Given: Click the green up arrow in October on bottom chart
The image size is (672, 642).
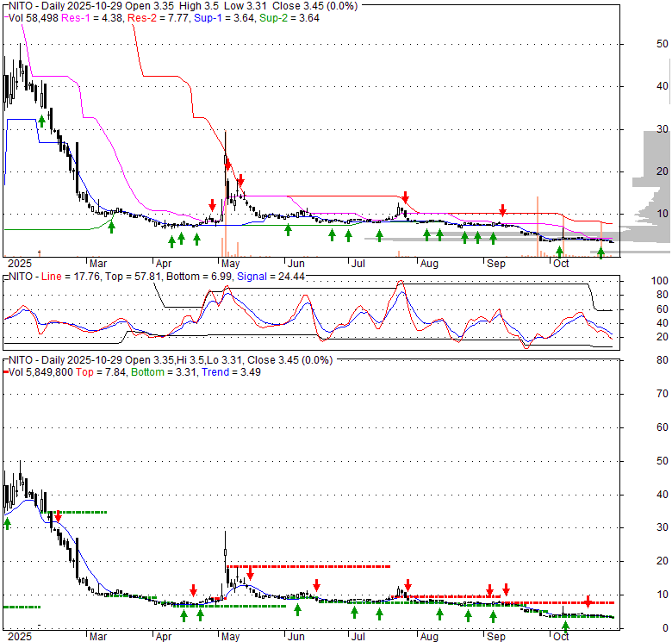Looking at the screenshot, I should tap(565, 626).
